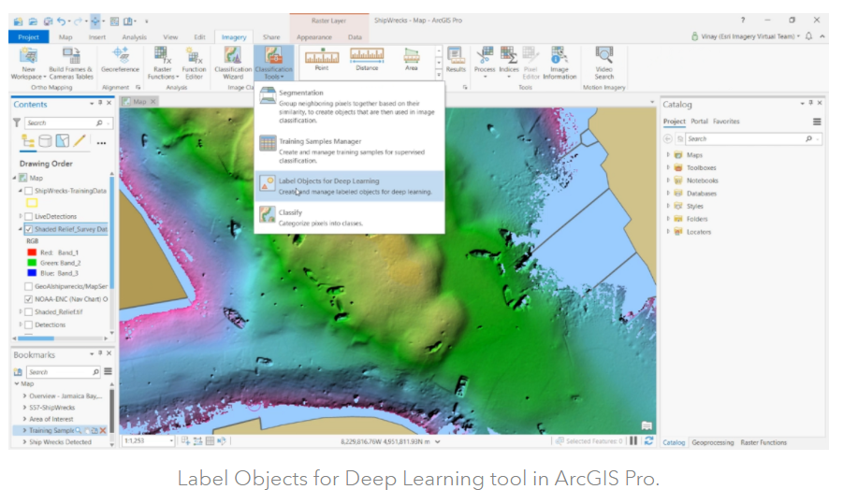Screen dimensions: 843x504
Task: Click the Red Band_1 color swatch
Action: [x=32, y=252]
